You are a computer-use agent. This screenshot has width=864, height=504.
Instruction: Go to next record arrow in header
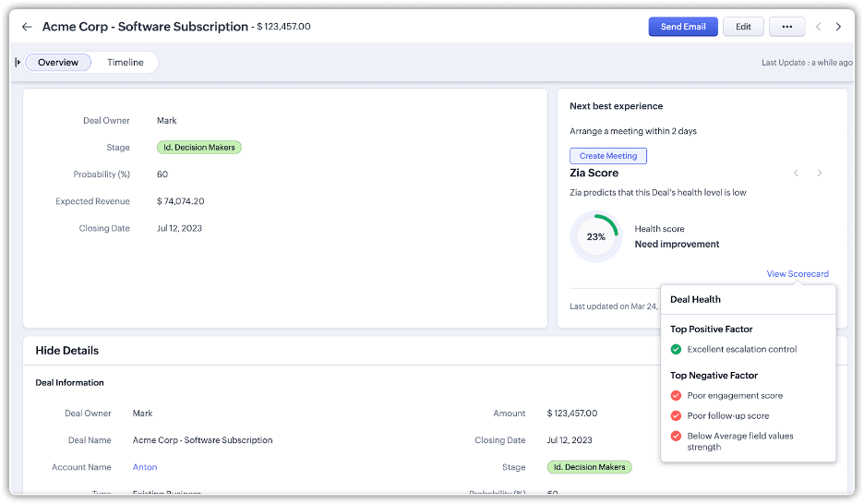[838, 27]
